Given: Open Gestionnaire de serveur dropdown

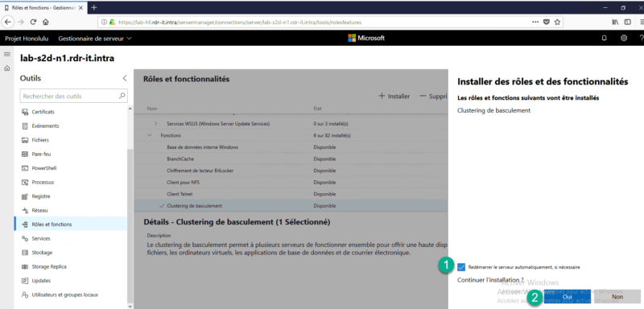Looking at the screenshot, I should coord(95,38).
